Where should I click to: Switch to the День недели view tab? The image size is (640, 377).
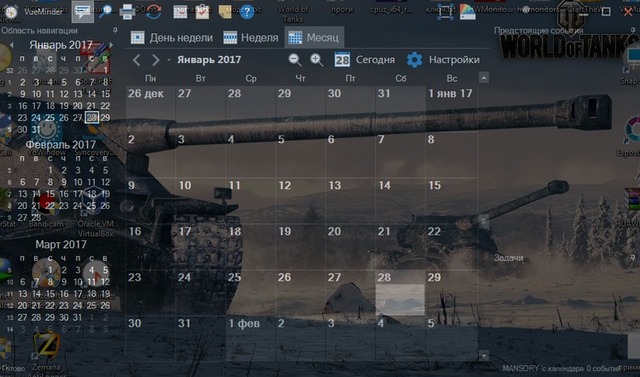point(172,38)
